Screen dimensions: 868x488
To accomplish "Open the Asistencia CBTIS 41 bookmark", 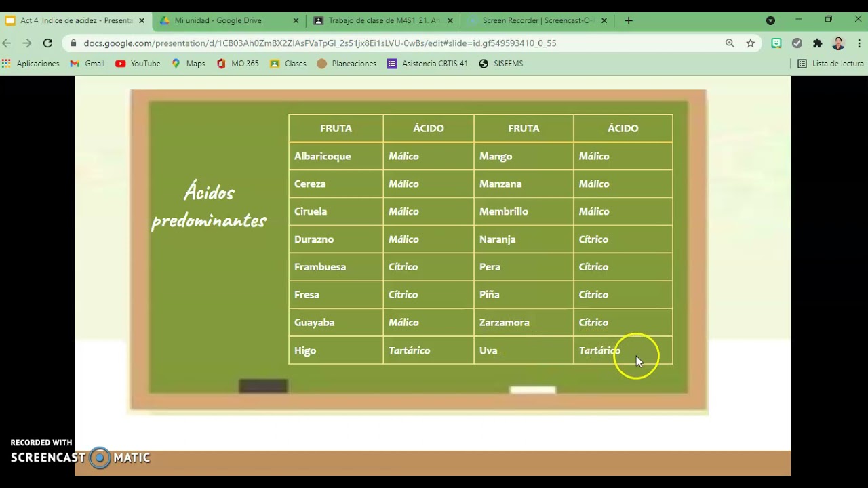I will tap(428, 64).
